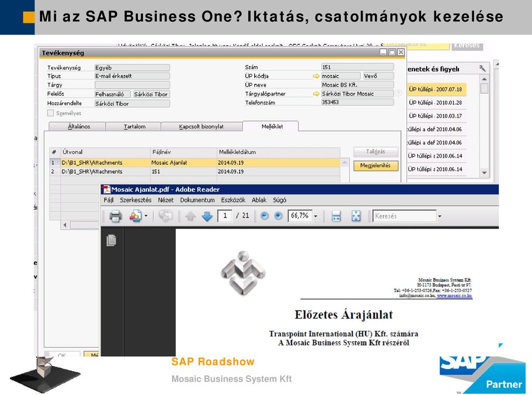Click the round icon beside Tárgyalópartner field
Screen dimensions: 532x395
pos(398,93)
